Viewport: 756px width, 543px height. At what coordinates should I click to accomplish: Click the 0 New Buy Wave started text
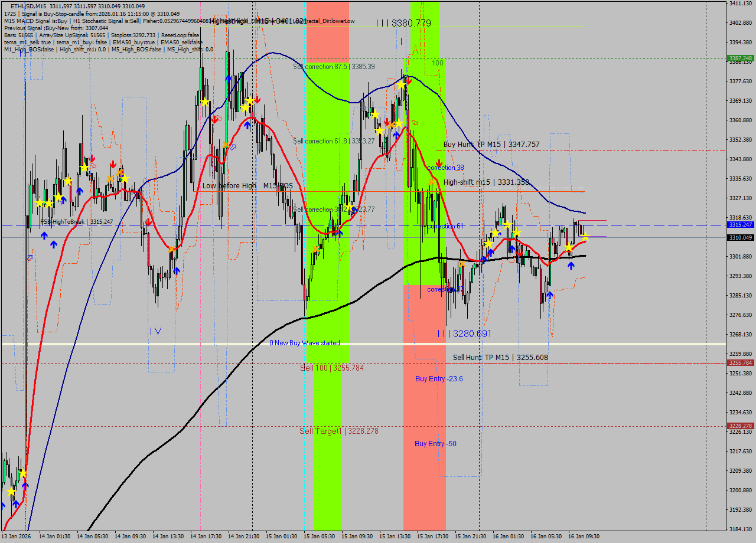[304, 342]
